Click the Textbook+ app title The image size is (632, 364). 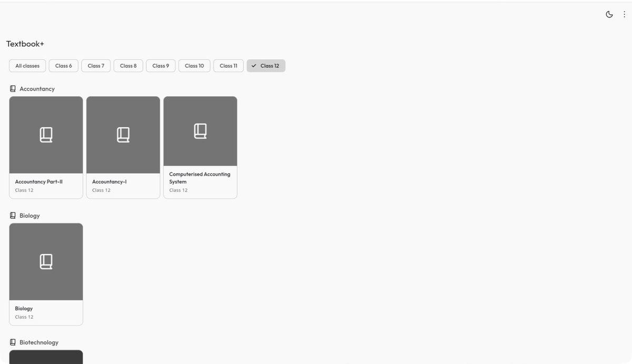pyautogui.click(x=25, y=44)
